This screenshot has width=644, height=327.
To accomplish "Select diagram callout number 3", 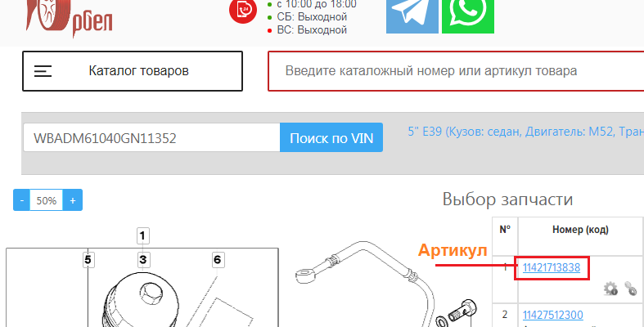I will 142,259.
